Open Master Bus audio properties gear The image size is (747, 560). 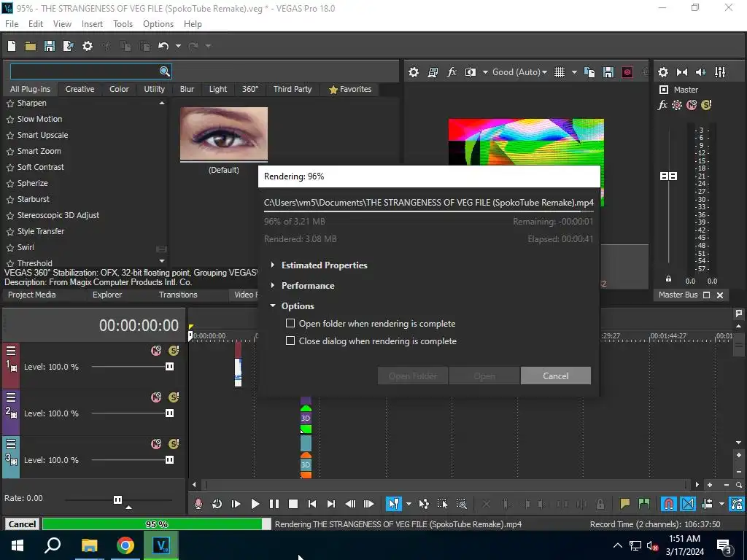pyautogui.click(x=662, y=72)
